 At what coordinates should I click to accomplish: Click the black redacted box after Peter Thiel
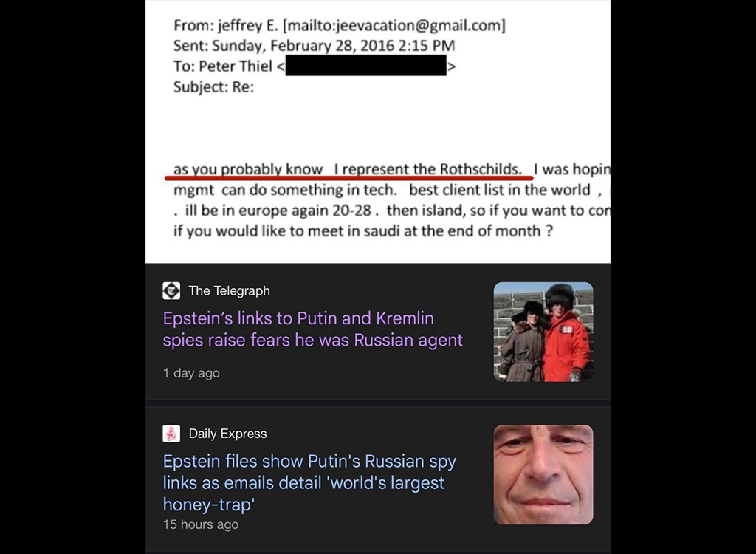coord(366,66)
